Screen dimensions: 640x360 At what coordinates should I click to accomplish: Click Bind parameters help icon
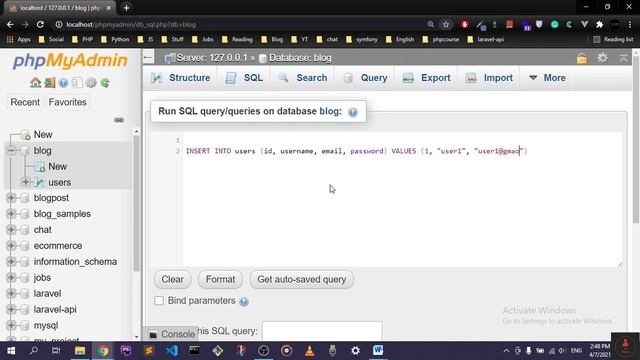point(244,302)
